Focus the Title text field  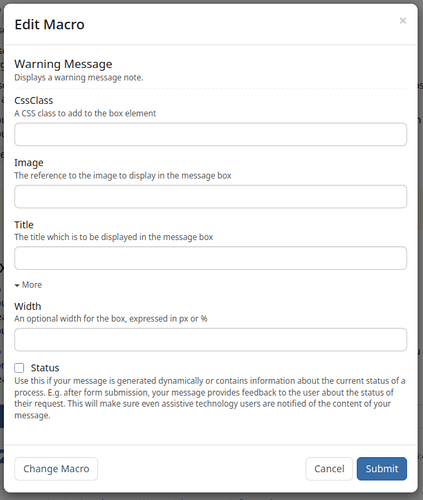click(x=210, y=258)
